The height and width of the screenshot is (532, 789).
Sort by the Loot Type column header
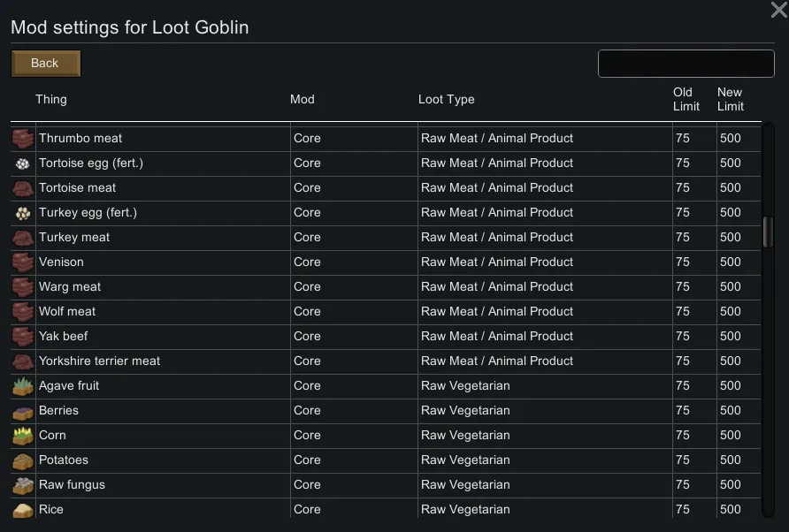pyautogui.click(x=447, y=99)
